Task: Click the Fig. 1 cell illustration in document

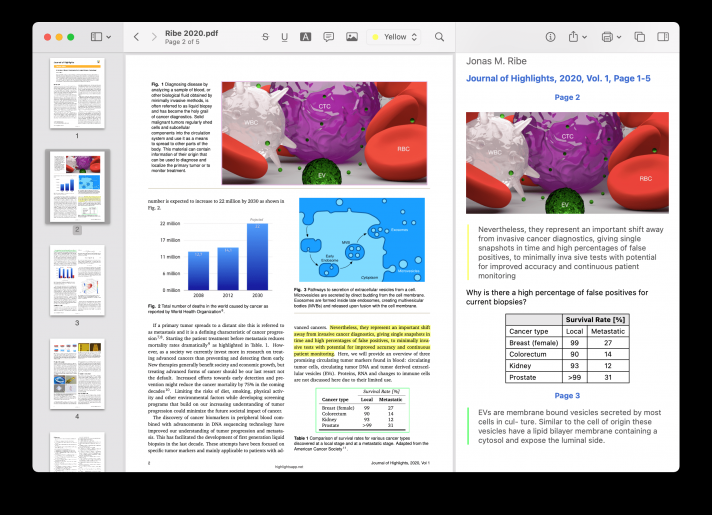Action: (324, 133)
